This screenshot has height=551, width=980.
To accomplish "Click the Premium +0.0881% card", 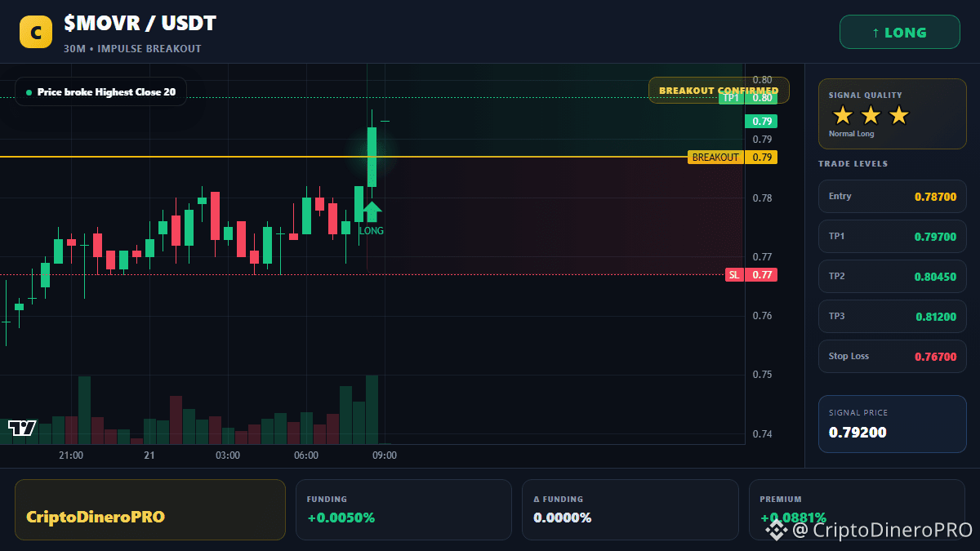I will click(x=857, y=509).
